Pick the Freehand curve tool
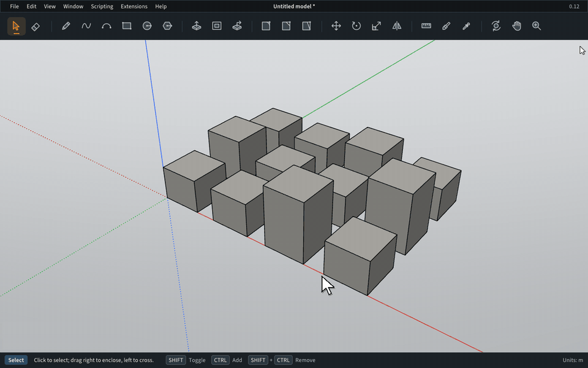Viewport: 588px width, 368px height. [86, 26]
